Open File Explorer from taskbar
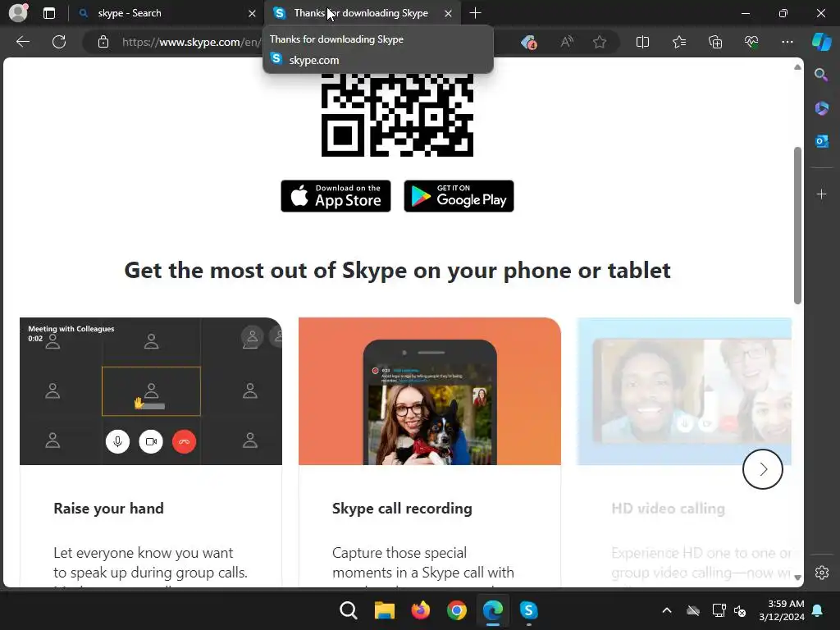Viewport: 840px width, 630px height. pyautogui.click(x=384, y=610)
